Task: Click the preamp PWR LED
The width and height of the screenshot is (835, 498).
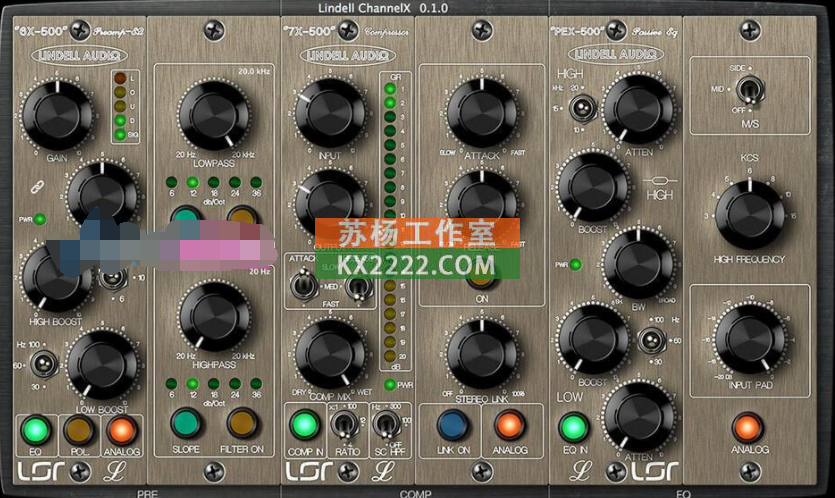Action: pyautogui.click(x=39, y=219)
